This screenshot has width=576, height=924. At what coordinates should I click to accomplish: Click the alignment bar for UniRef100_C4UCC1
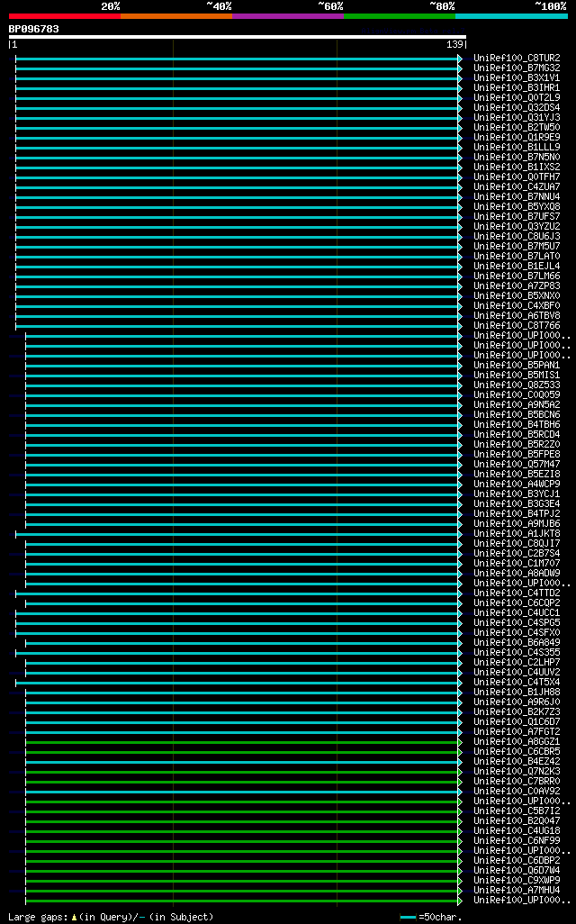(x=238, y=613)
